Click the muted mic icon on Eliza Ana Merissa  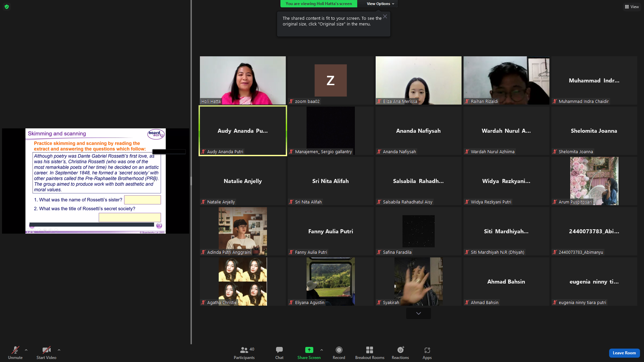coord(379,101)
